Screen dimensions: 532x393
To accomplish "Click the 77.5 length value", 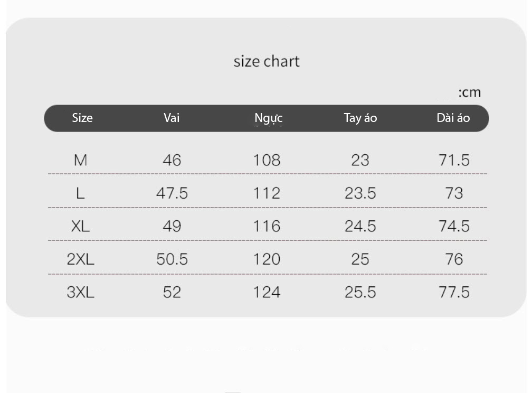I will (454, 292).
